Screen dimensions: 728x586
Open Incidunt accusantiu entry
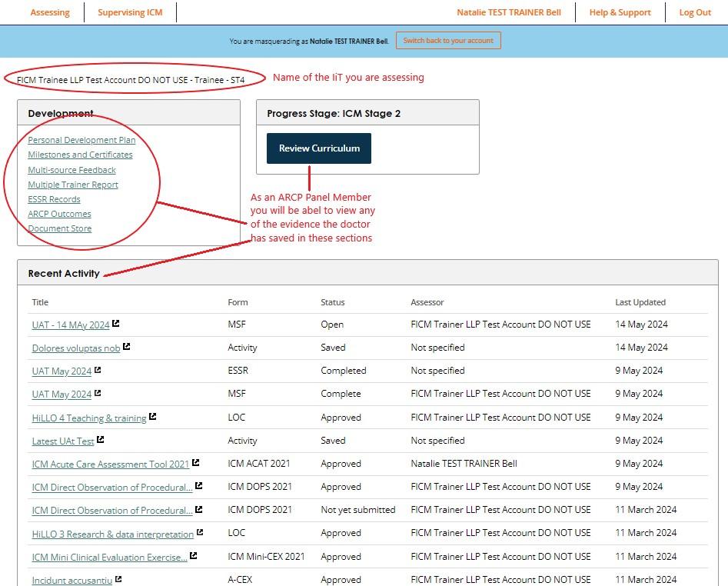coord(72,581)
